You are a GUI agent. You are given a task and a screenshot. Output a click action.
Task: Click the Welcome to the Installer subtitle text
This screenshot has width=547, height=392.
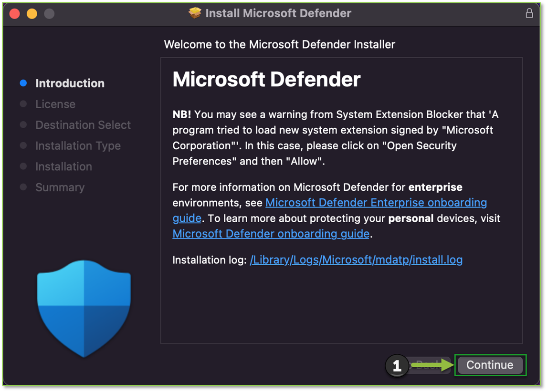click(279, 45)
